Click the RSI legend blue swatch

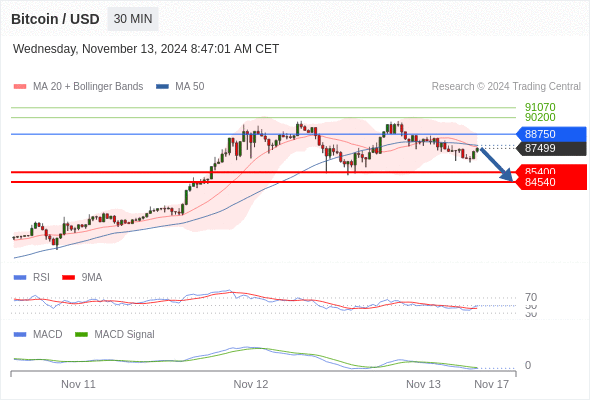(20, 277)
